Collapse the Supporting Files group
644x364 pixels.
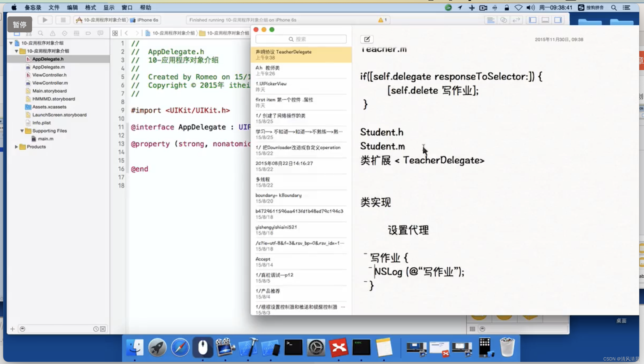[x=22, y=131]
